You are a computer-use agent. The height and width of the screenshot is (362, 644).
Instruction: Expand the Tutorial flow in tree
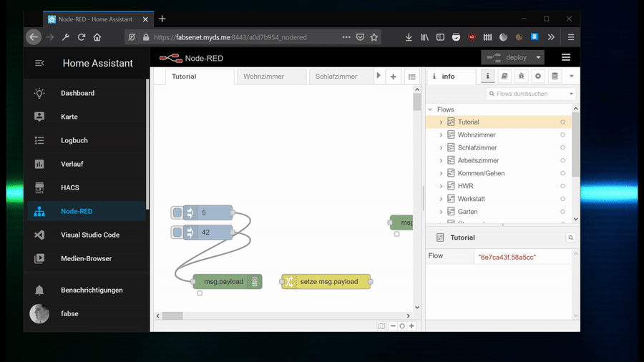441,122
